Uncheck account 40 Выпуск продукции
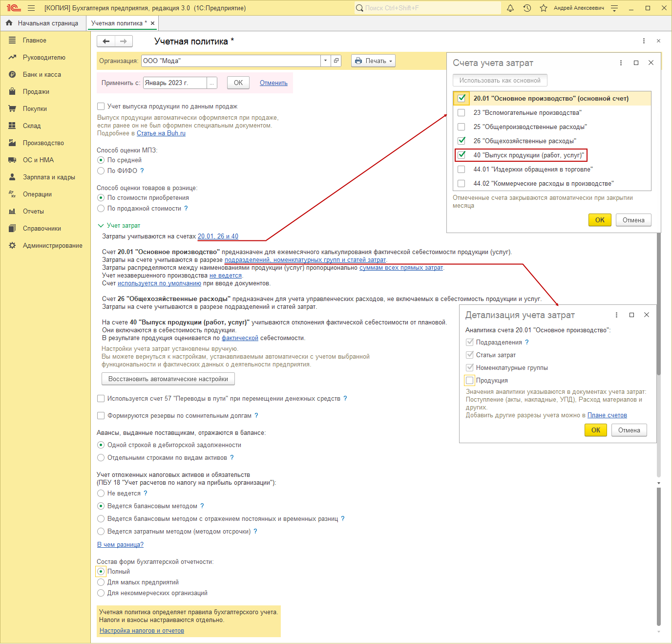The width and height of the screenshot is (672, 644). coord(461,155)
